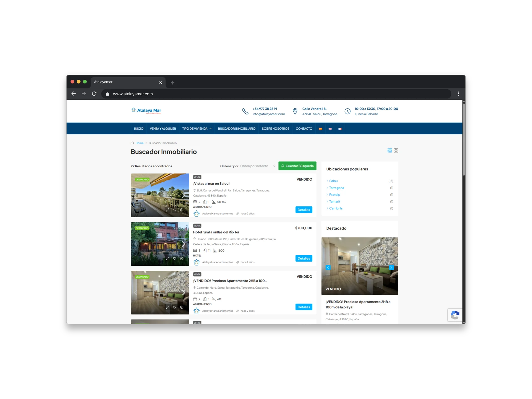Click the clock opening-hours icon
The image size is (532, 399).
347,111
